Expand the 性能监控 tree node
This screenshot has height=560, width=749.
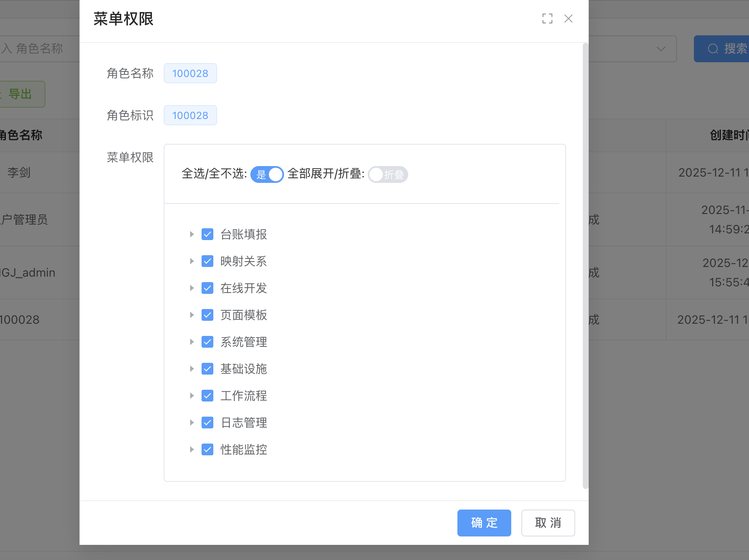coord(191,449)
